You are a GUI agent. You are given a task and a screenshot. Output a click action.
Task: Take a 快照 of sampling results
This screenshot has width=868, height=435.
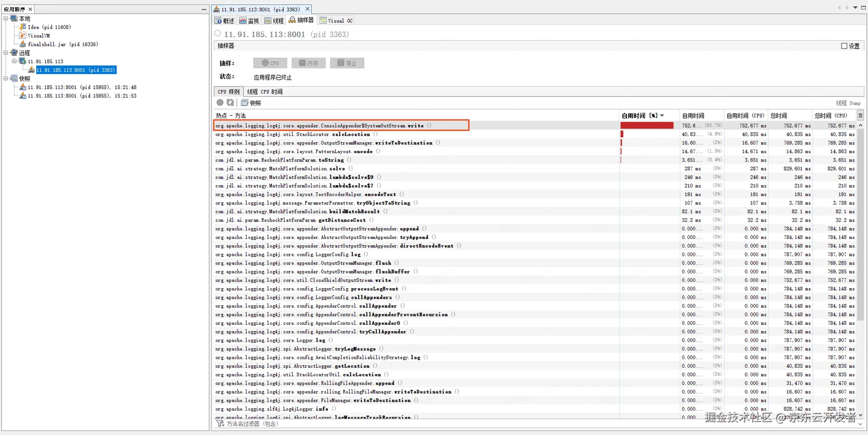[x=251, y=103]
